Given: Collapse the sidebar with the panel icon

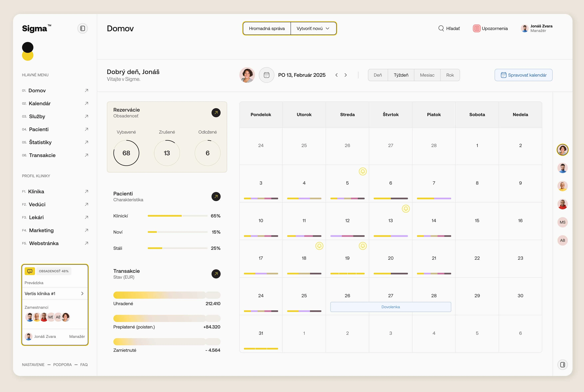Looking at the screenshot, I should pos(83,28).
